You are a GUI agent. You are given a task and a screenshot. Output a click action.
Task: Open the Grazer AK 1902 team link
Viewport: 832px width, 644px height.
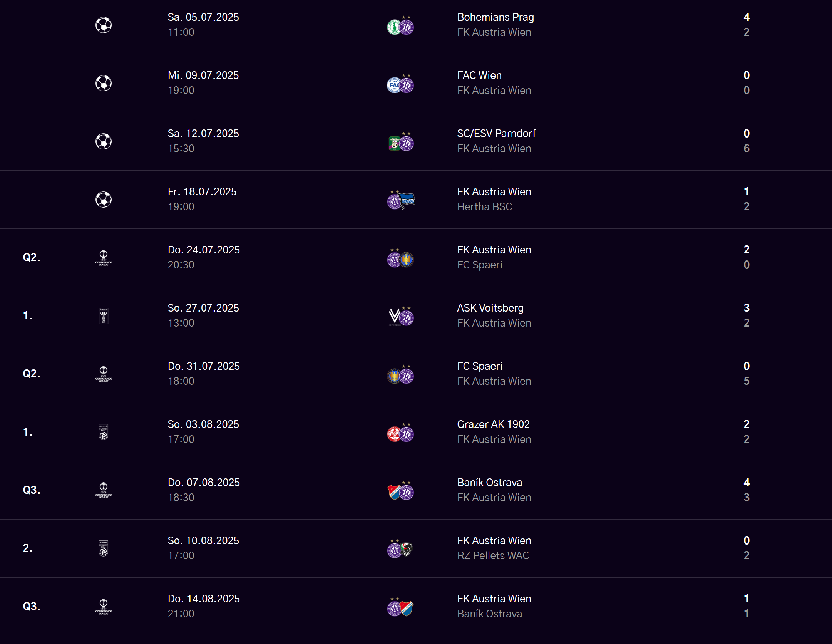click(x=493, y=424)
